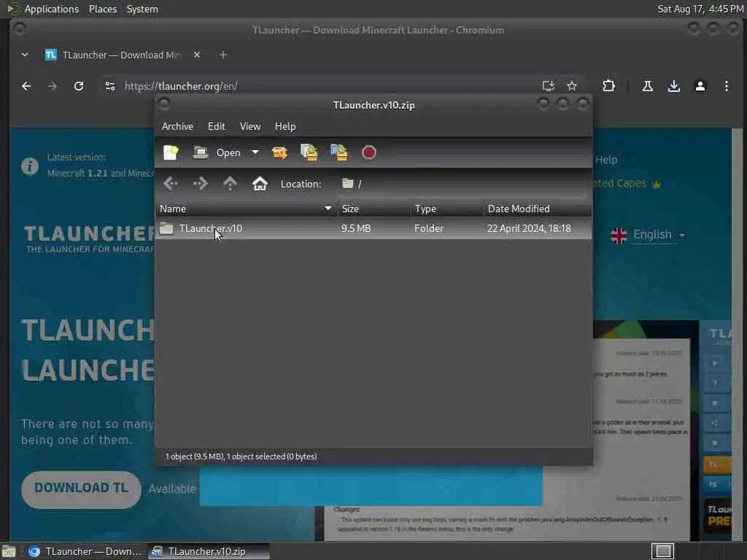Reload the TLauncher page
Image resolution: width=747 pixels, height=560 pixels.
pyautogui.click(x=79, y=86)
